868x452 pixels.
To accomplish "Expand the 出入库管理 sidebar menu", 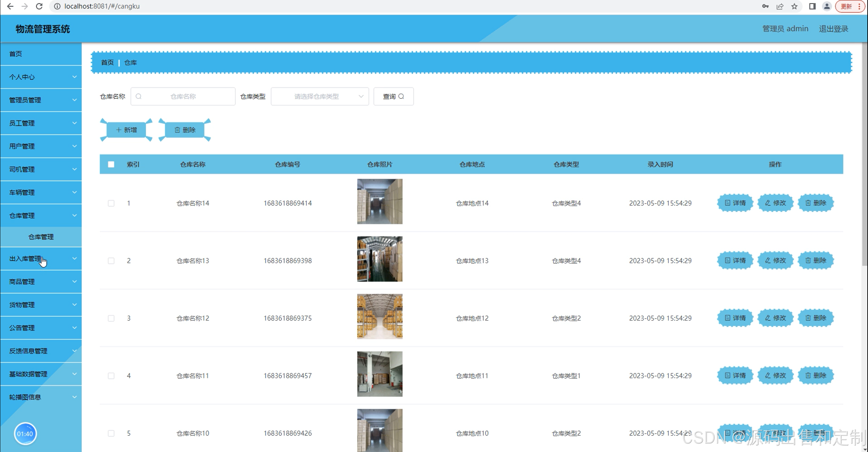I will 41,259.
